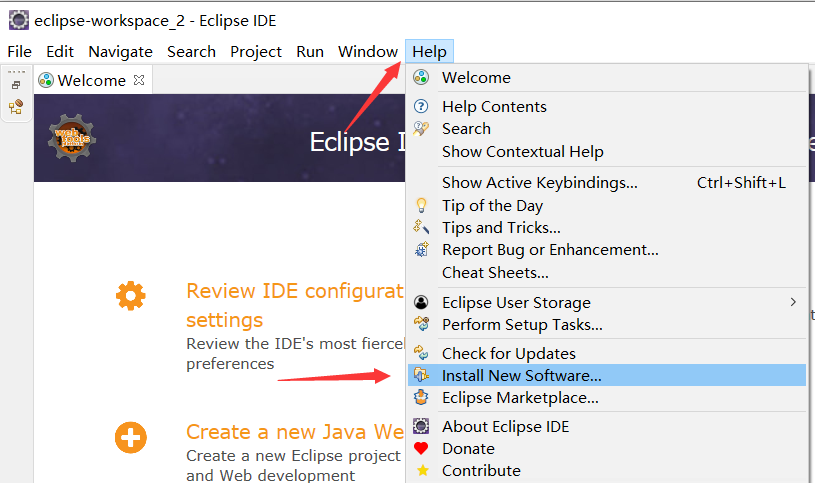The height and width of the screenshot is (483, 815).
Task: Expand the Eclipse User Storage submenu arrow
Action: tap(794, 302)
